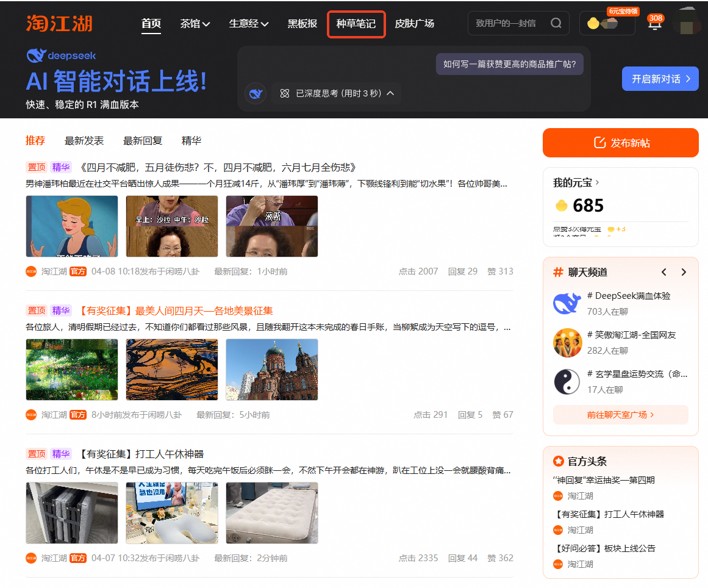Click the user avatar in the top corner

[688, 21]
